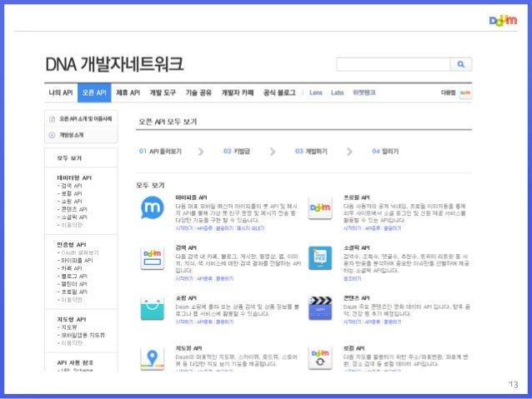Click chevron after 03 개발하기

pos(349,152)
